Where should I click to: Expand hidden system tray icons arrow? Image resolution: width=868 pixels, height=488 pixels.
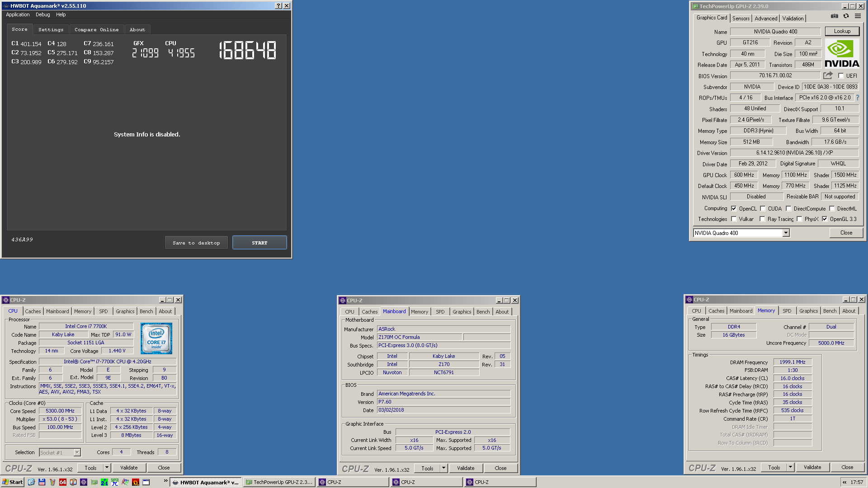(844, 482)
